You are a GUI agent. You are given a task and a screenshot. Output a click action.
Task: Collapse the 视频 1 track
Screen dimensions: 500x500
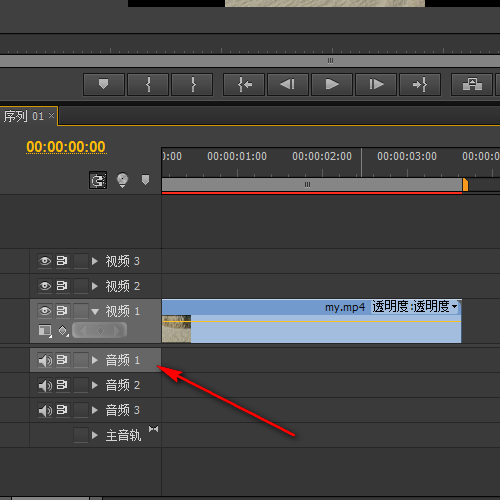tap(95, 312)
